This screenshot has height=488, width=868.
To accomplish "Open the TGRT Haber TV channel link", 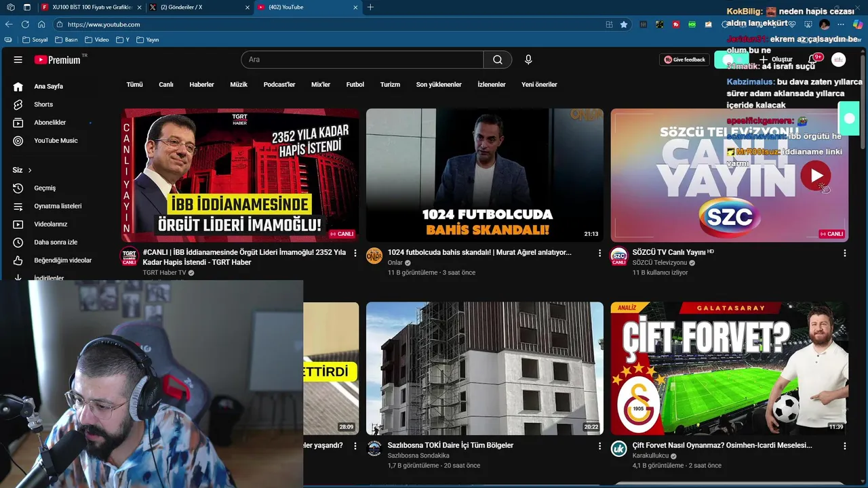I will pyautogui.click(x=164, y=272).
